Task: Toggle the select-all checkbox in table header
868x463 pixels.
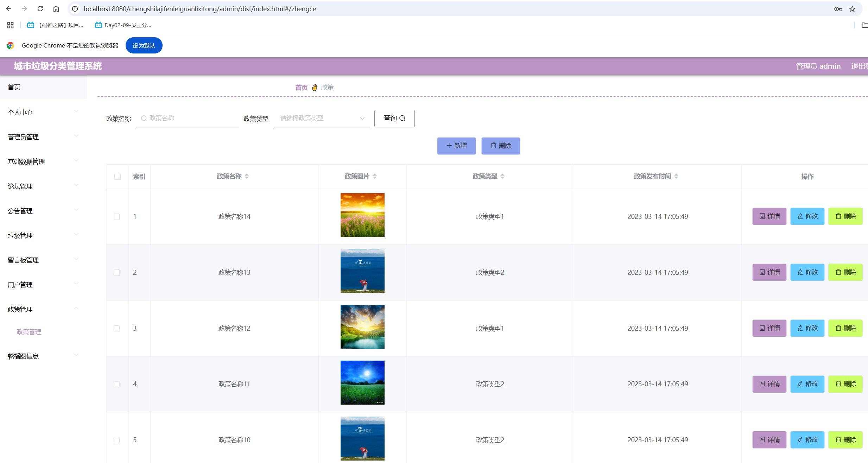Action: coord(118,177)
